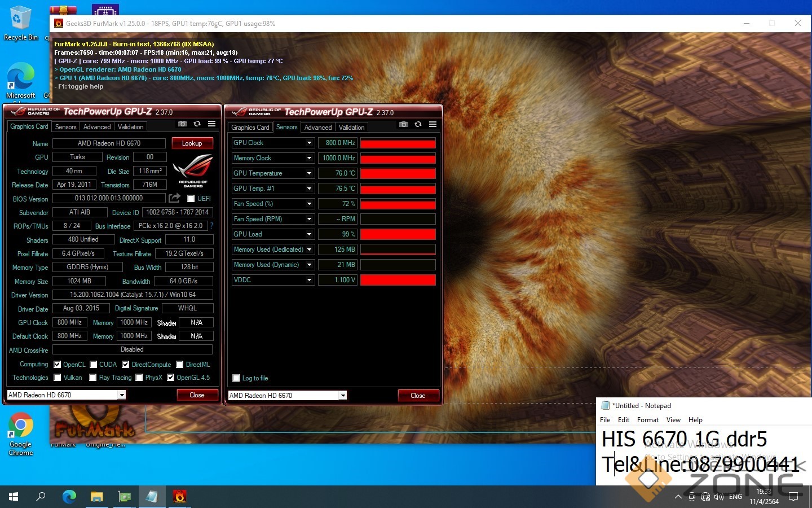Enable the Log to file checkbox
The image size is (812, 508).
click(x=236, y=378)
